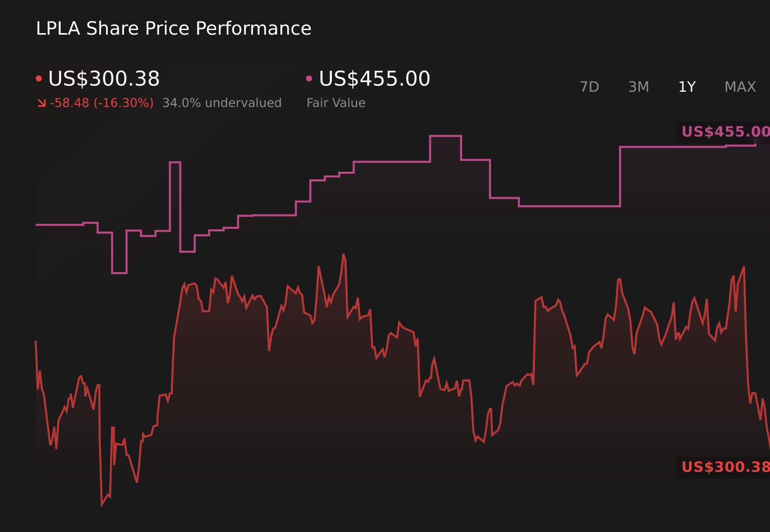The height and width of the screenshot is (532, 770).
Task: Click the narrow tall spike in the fair value line
Action: (175, 163)
